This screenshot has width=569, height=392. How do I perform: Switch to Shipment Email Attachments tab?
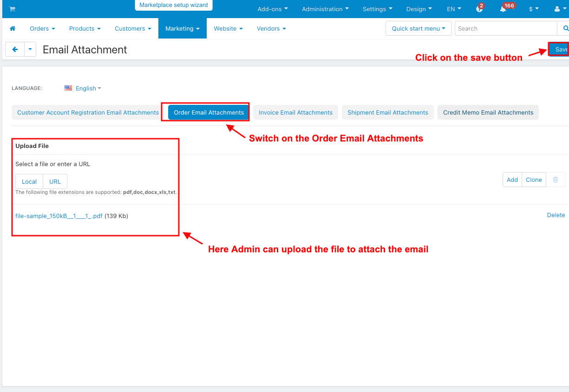(388, 112)
